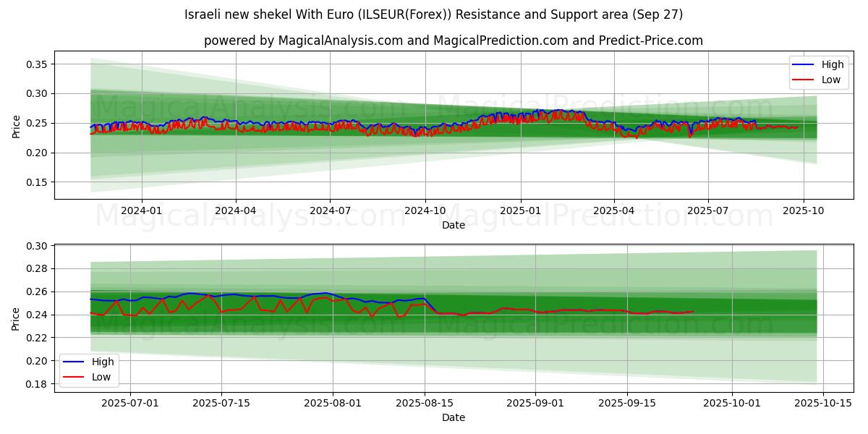Select the 2025-10 date tick on top chart
Image resolution: width=868 pixels, height=434 pixels.
pos(803,210)
